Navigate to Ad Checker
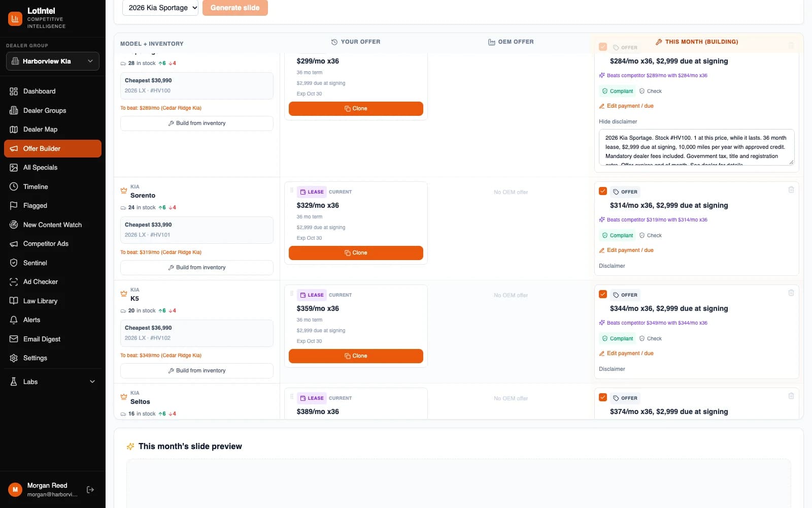 [53, 282]
